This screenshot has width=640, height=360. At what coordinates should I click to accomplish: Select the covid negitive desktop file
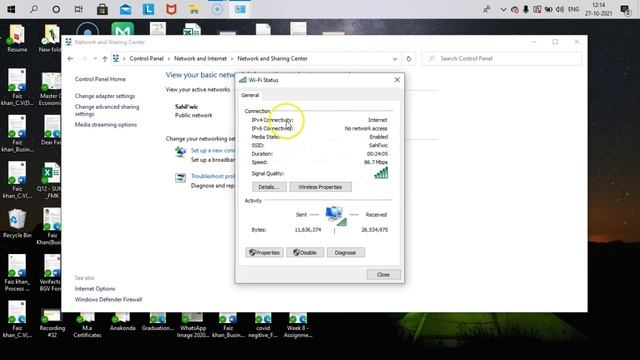click(263, 325)
